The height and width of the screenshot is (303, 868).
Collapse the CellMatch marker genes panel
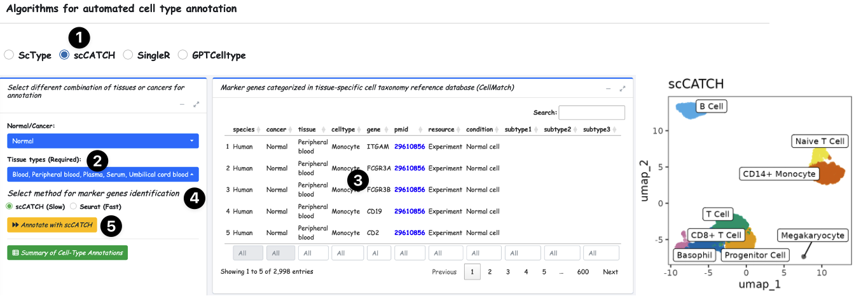click(609, 89)
